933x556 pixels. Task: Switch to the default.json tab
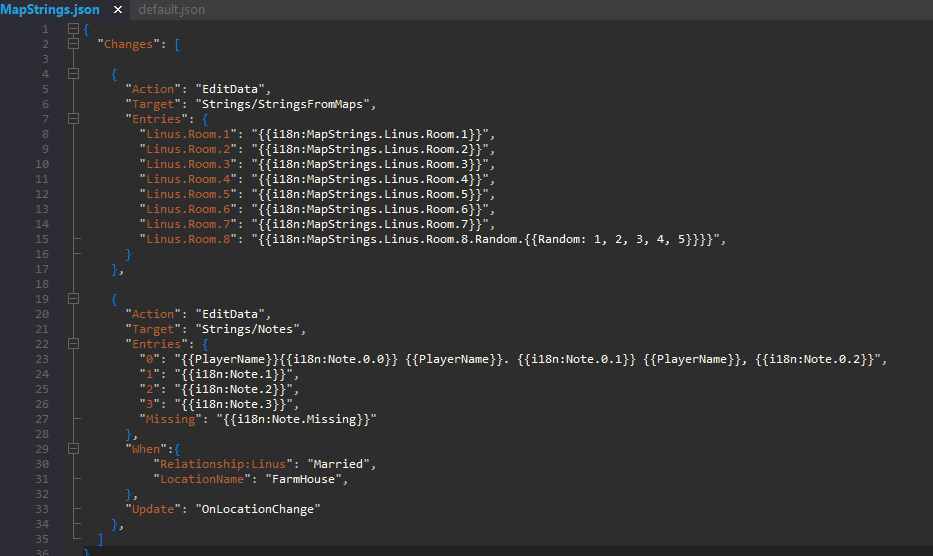pos(171,9)
